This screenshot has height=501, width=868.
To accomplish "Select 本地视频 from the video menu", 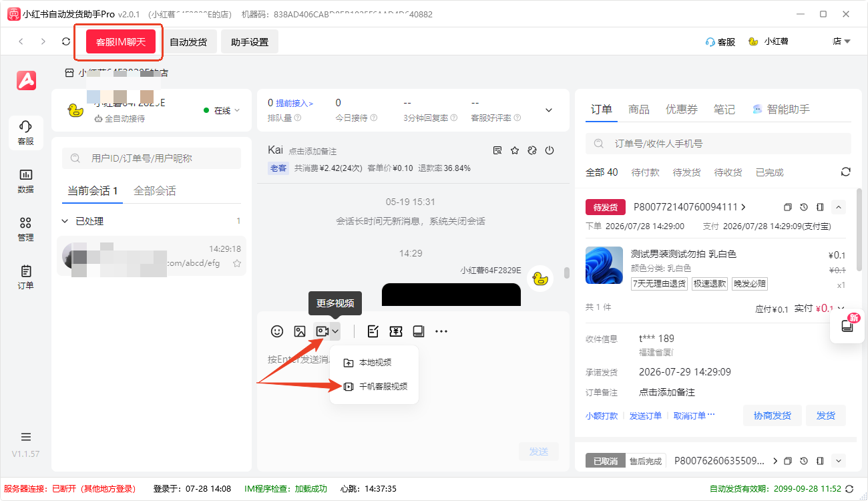I will click(x=375, y=363).
